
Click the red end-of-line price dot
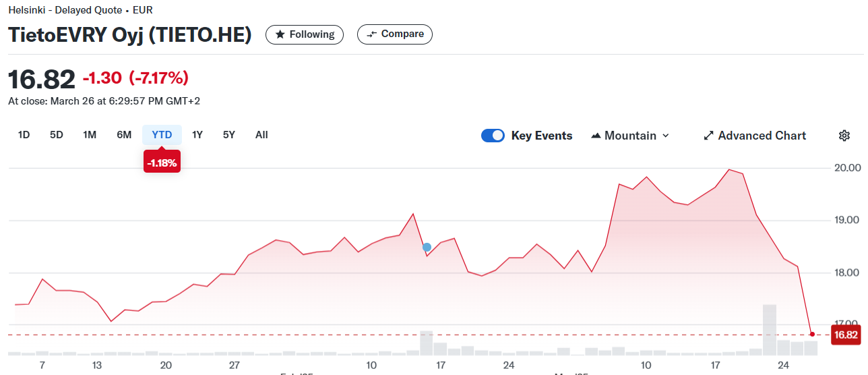812,335
